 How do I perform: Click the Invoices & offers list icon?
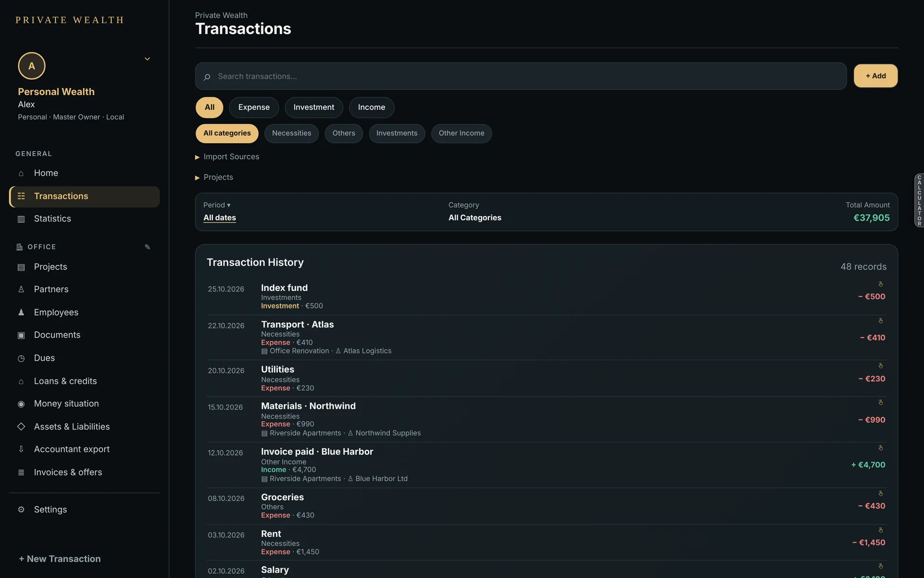coord(21,473)
